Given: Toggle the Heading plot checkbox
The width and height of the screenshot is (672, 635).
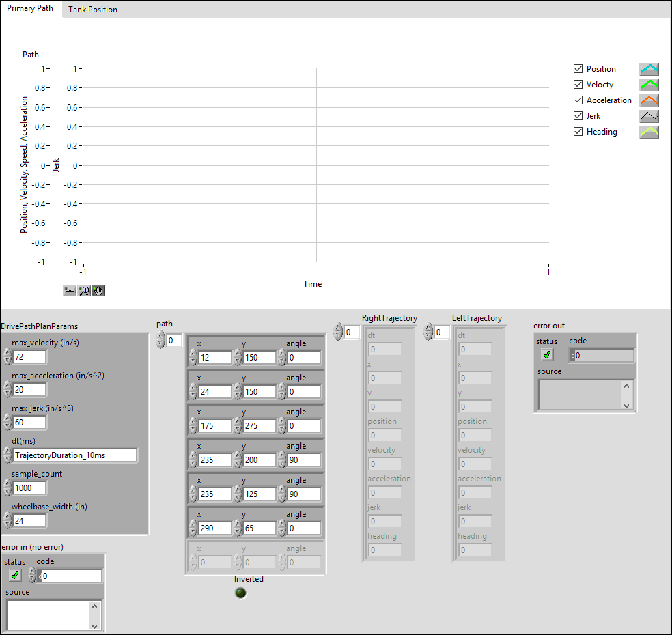Looking at the screenshot, I should pos(578,131).
